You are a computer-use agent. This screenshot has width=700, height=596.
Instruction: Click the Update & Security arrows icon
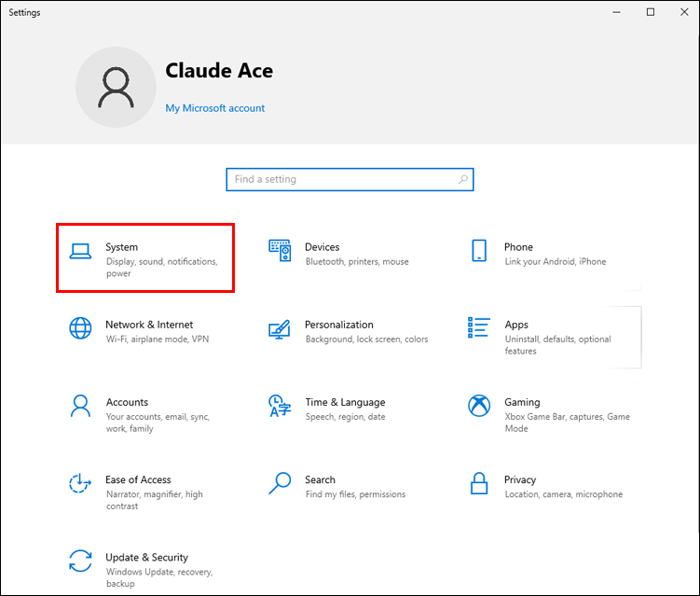tap(80, 561)
